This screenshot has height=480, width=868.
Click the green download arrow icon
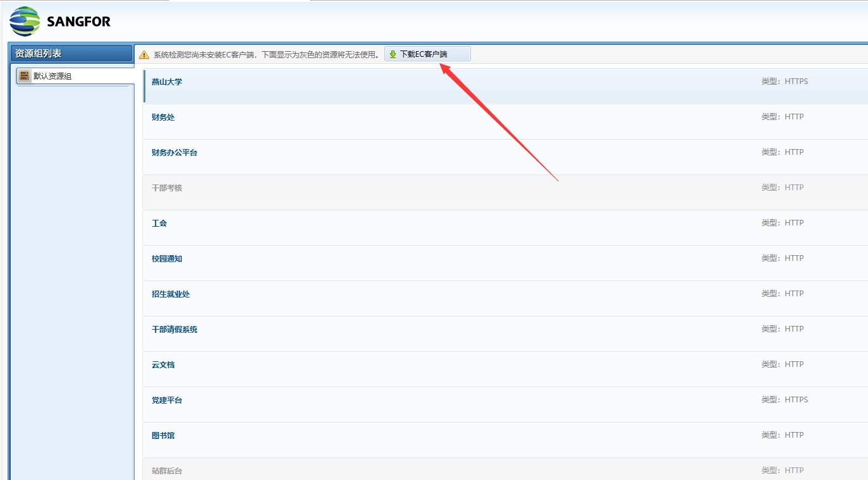pos(393,54)
